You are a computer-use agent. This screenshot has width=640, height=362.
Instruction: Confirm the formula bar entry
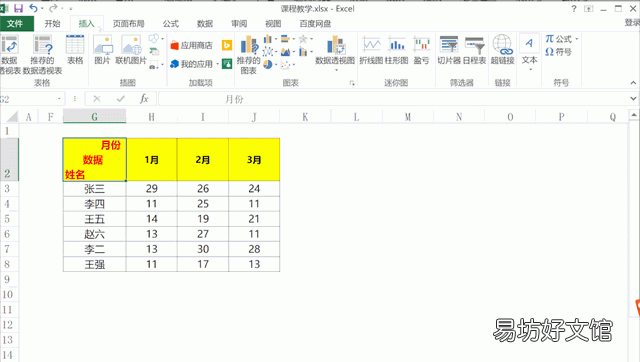point(120,99)
